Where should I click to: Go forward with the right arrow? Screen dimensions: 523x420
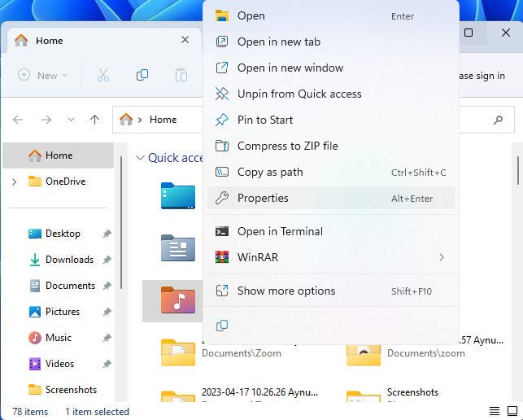[x=46, y=120]
